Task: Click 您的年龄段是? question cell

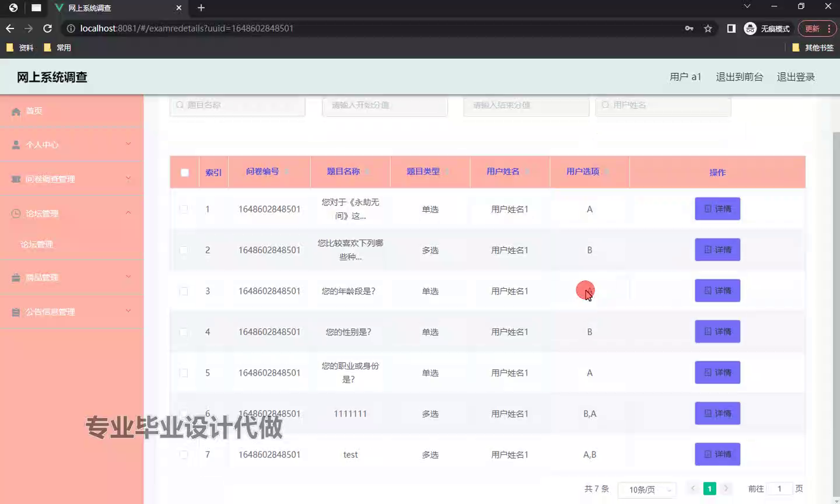Action: pyautogui.click(x=349, y=291)
